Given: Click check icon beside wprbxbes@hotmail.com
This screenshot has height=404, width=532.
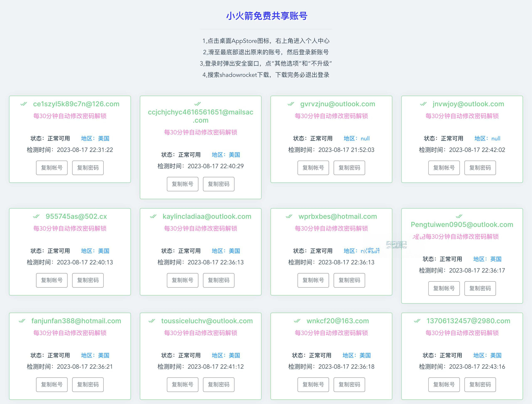Looking at the screenshot, I should coord(289,216).
